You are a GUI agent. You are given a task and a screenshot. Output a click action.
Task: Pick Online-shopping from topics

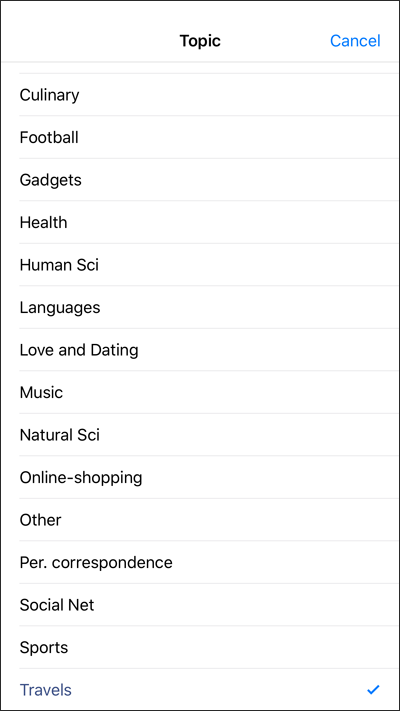(200, 477)
